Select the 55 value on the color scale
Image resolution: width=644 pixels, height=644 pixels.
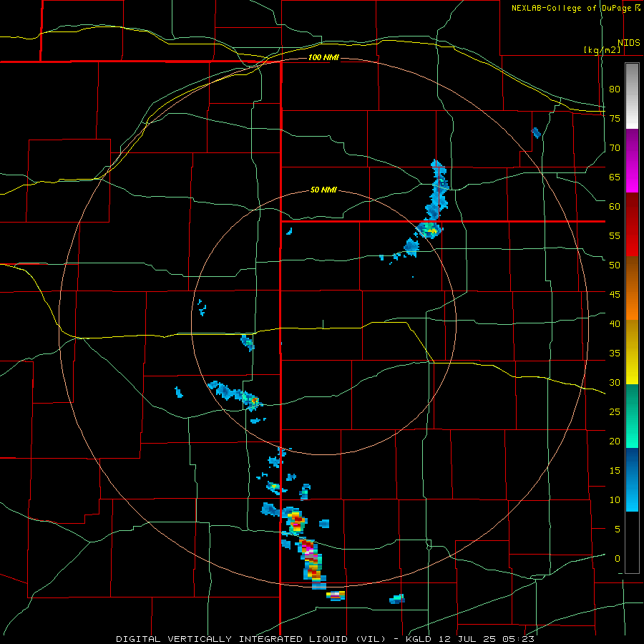615,235
